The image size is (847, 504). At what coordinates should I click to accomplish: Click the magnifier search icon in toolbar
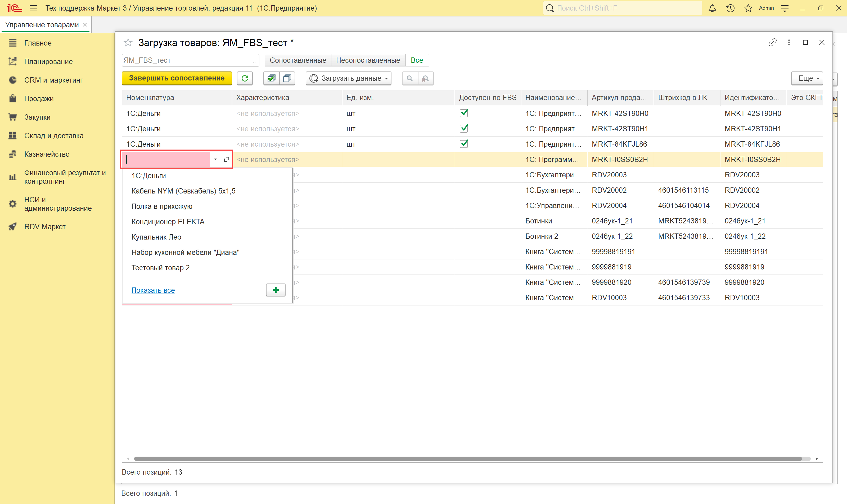point(409,78)
